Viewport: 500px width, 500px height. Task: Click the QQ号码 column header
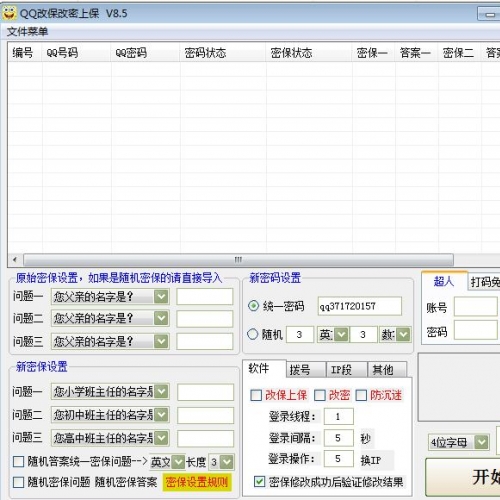76,53
